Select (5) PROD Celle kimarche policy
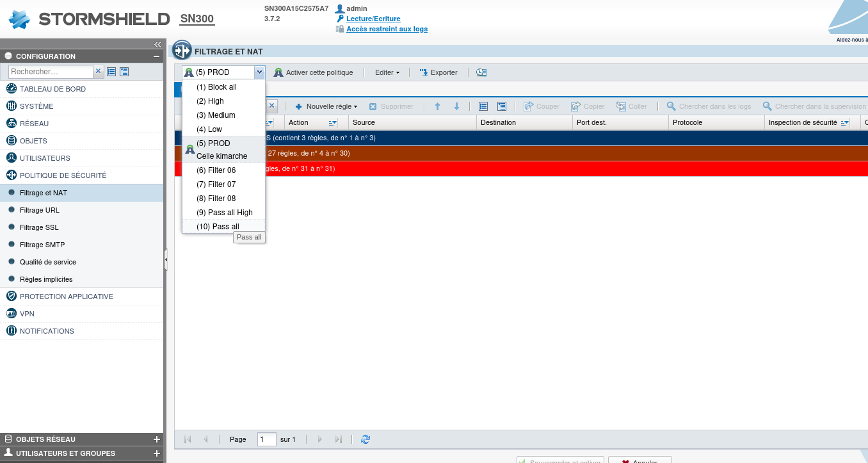 tap(223, 150)
